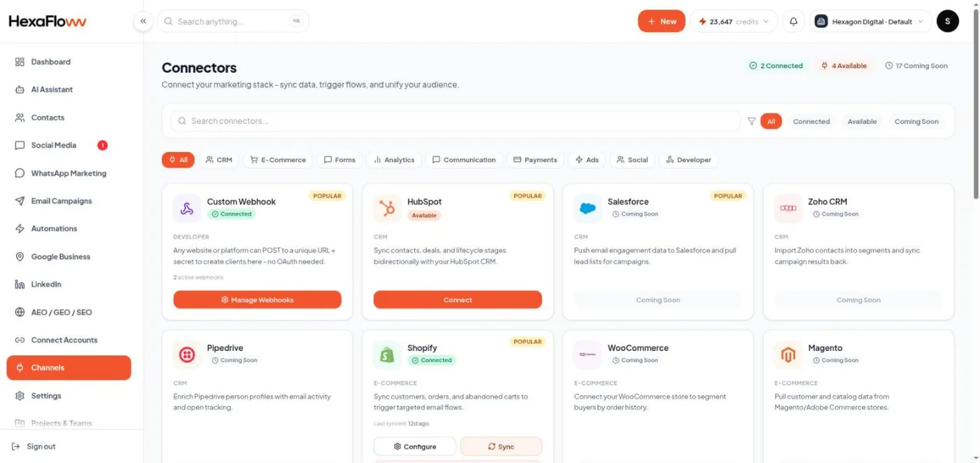The width and height of the screenshot is (980, 463).
Task: Open Social Media section
Action: (69, 145)
